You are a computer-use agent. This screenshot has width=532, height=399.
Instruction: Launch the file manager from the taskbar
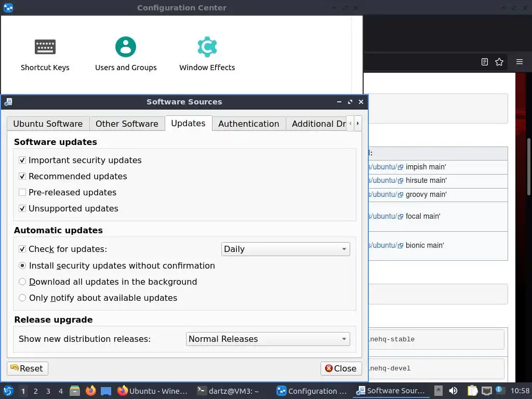75,391
